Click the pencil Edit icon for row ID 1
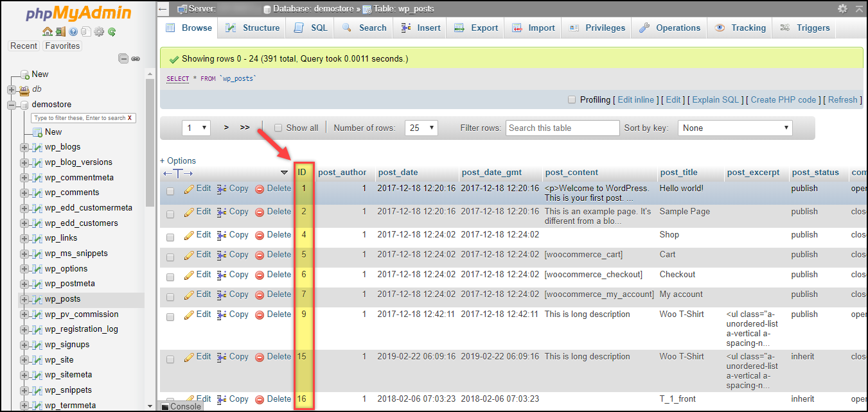This screenshot has height=412, width=868. click(x=189, y=189)
